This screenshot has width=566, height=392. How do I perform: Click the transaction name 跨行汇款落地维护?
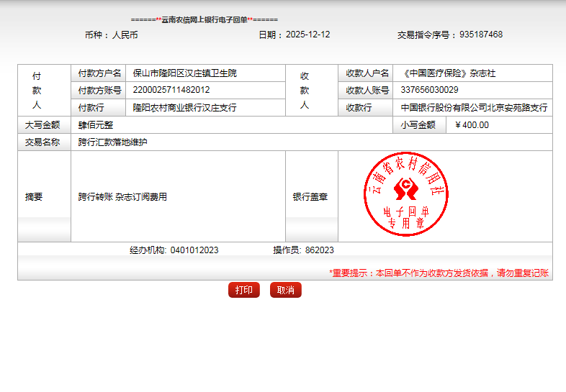point(113,142)
